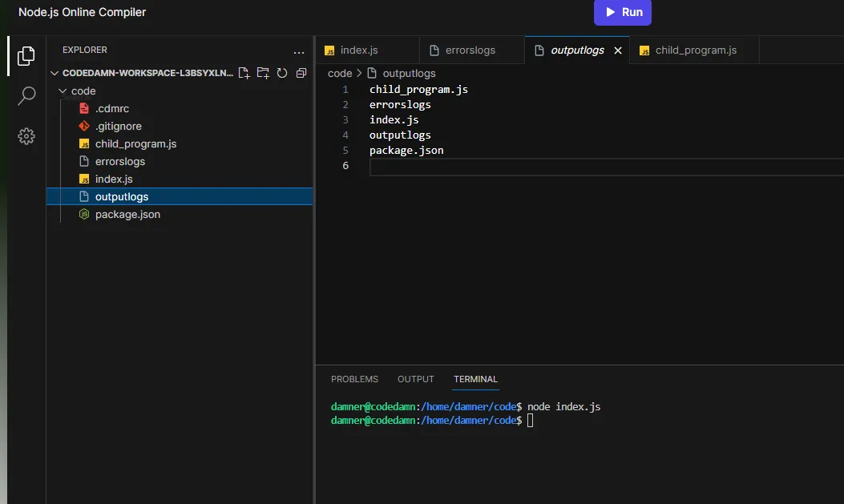Create a new folder in workspace
This screenshot has width=844, height=504.
click(x=263, y=73)
